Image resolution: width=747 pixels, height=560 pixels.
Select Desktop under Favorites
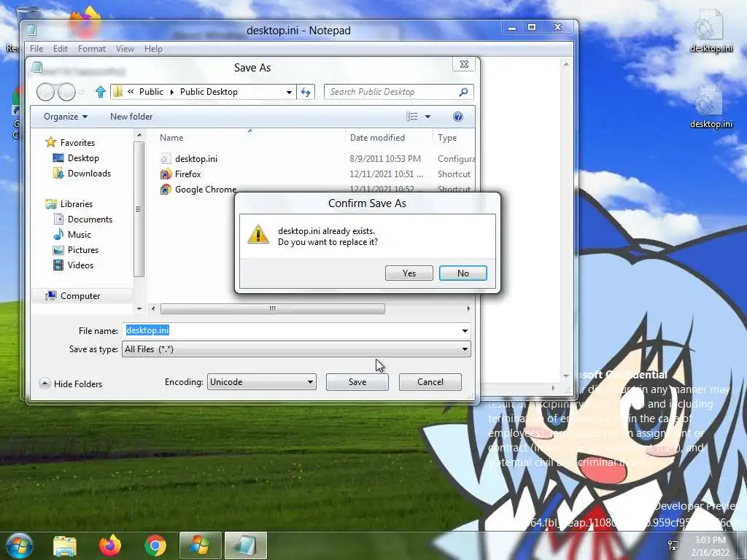[76, 158]
